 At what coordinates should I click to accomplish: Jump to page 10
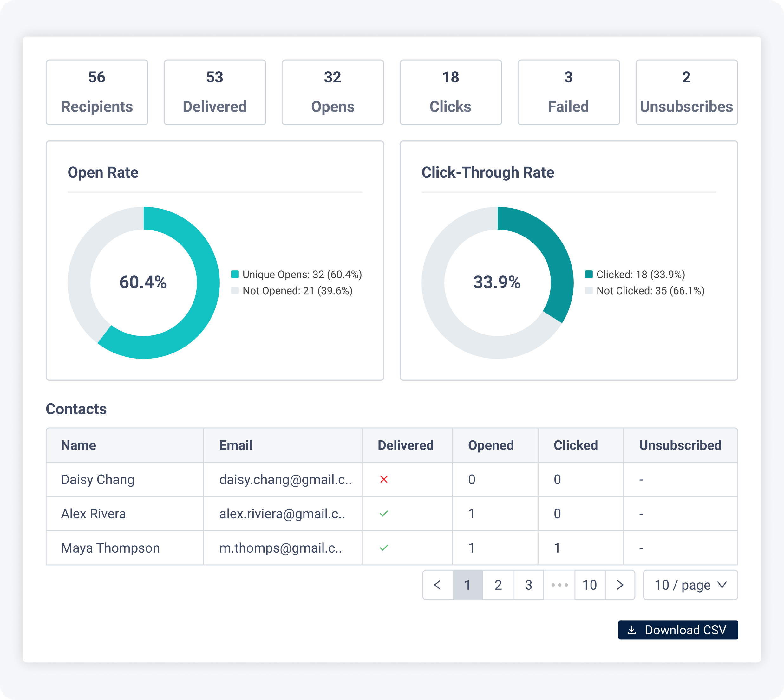pos(590,585)
